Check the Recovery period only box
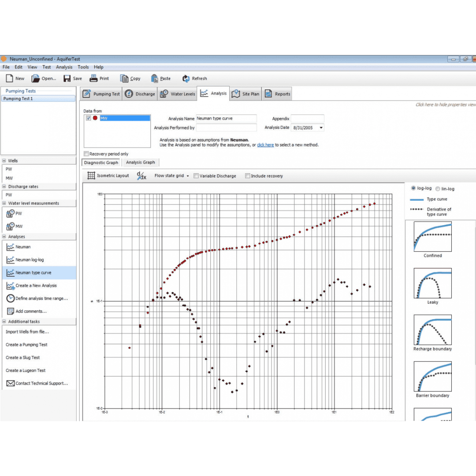This screenshot has height=476, width=476. pyautogui.click(x=86, y=154)
